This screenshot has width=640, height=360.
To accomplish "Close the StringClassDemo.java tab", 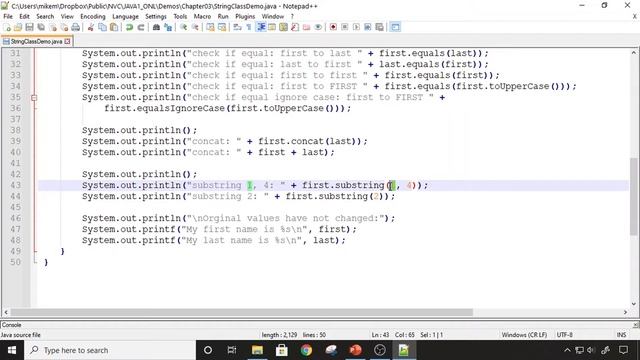I will tap(67, 41).
